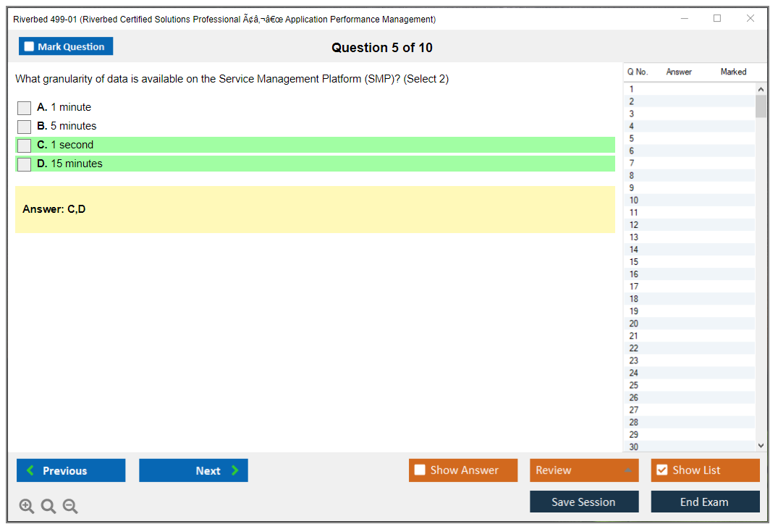Screen dimensions: 778x532
Task: Toggle the Show Answer checkbox
Action: coord(420,470)
